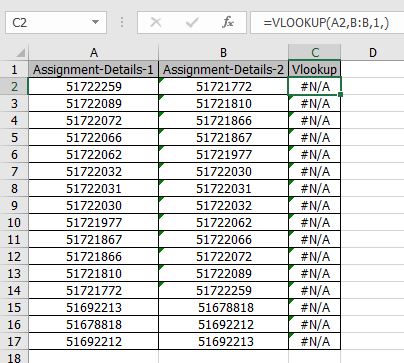Click the Assignment-Details-1 header cell
The image size is (404, 363).
[94, 69]
